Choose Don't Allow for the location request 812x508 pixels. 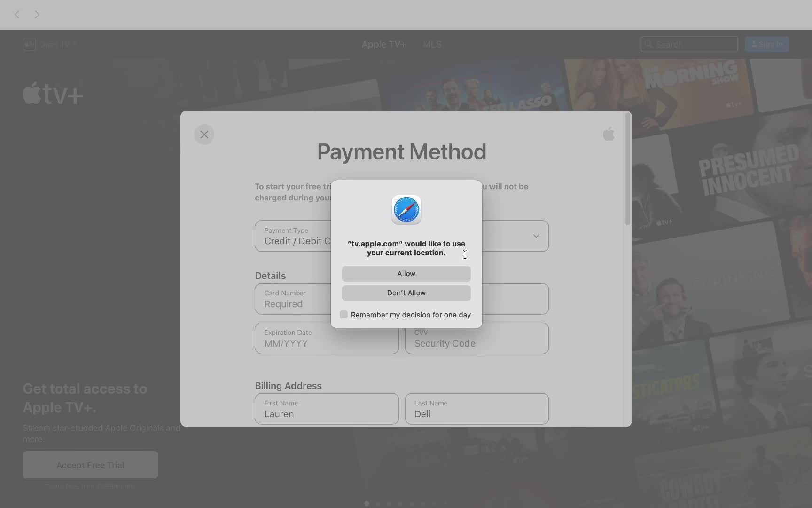coord(406,293)
